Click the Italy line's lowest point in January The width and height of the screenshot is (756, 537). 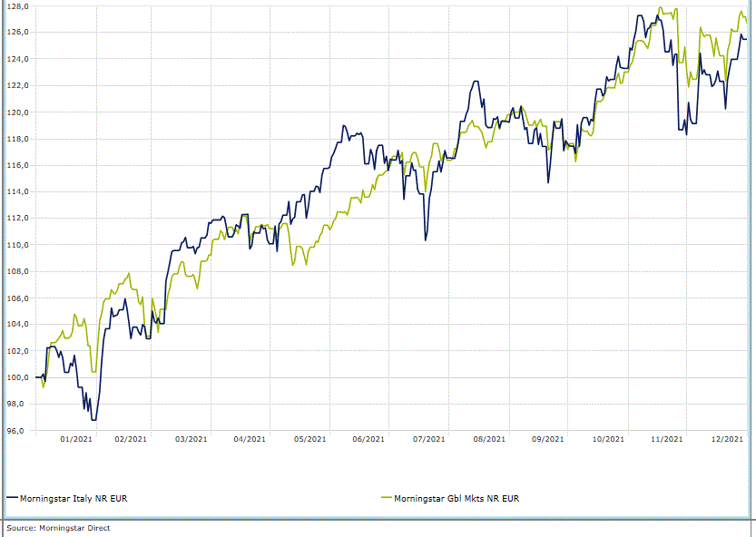93,419
